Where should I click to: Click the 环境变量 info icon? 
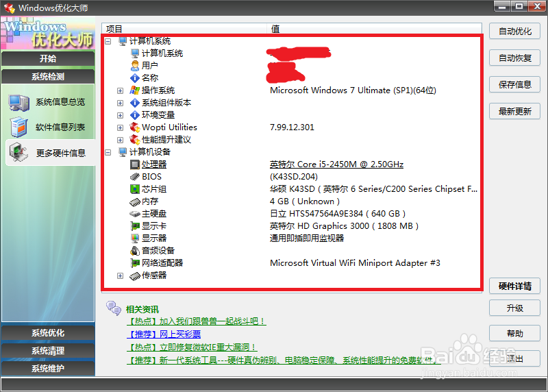tap(135, 115)
